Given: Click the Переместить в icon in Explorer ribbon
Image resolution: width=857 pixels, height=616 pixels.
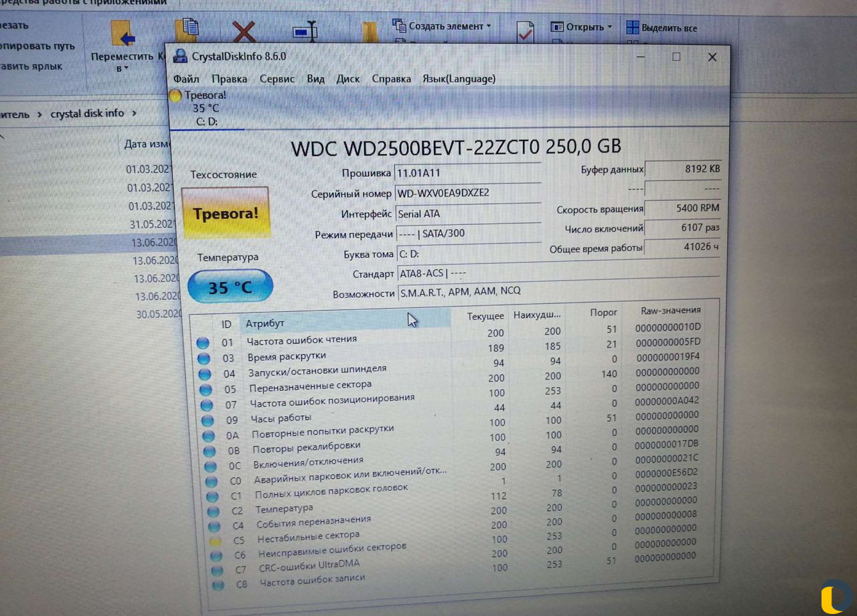Looking at the screenshot, I should coord(123,32).
